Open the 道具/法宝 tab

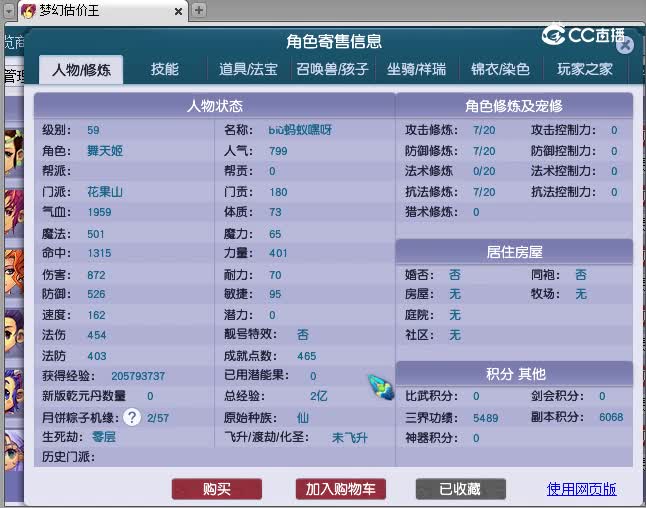coord(248,69)
